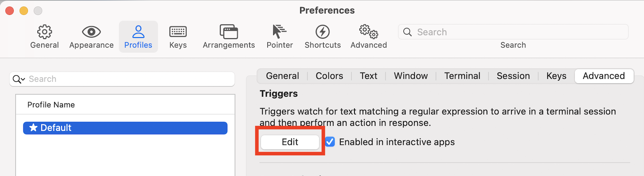
Task: Click the profile list search field
Action: point(122,79)
